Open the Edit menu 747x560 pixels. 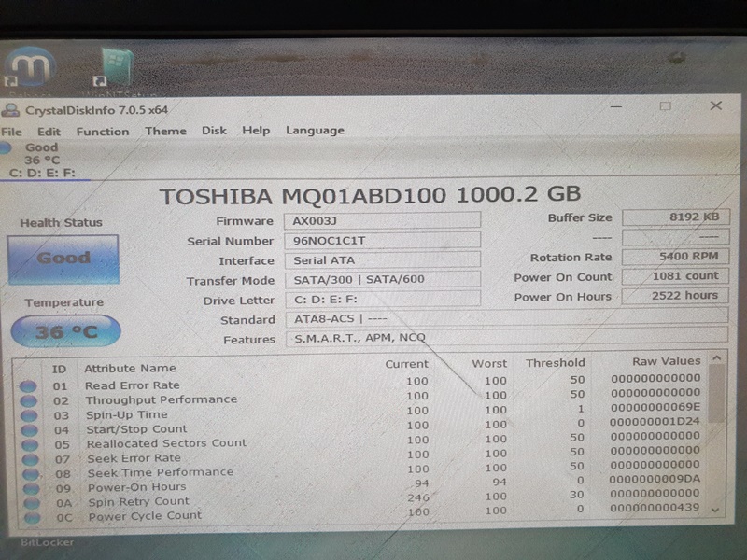click(x=49, y=132)
